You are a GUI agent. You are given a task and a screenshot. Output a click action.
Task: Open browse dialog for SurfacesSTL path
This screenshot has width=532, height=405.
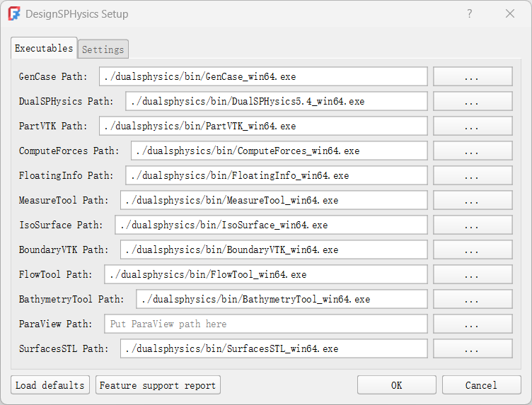(x=472, y=349)
